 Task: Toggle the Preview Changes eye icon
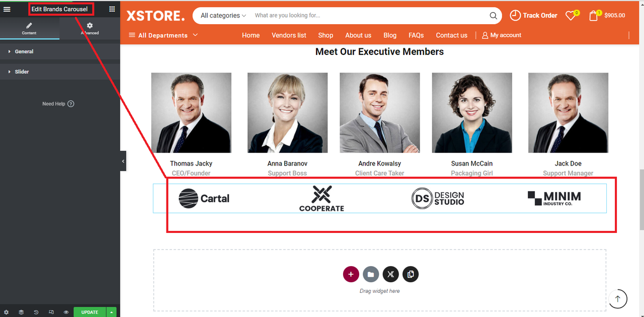66,312
